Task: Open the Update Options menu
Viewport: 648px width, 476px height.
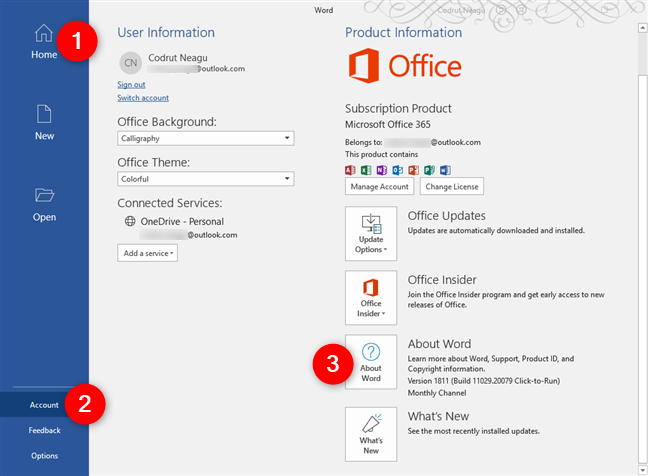Action: [371, 233]
